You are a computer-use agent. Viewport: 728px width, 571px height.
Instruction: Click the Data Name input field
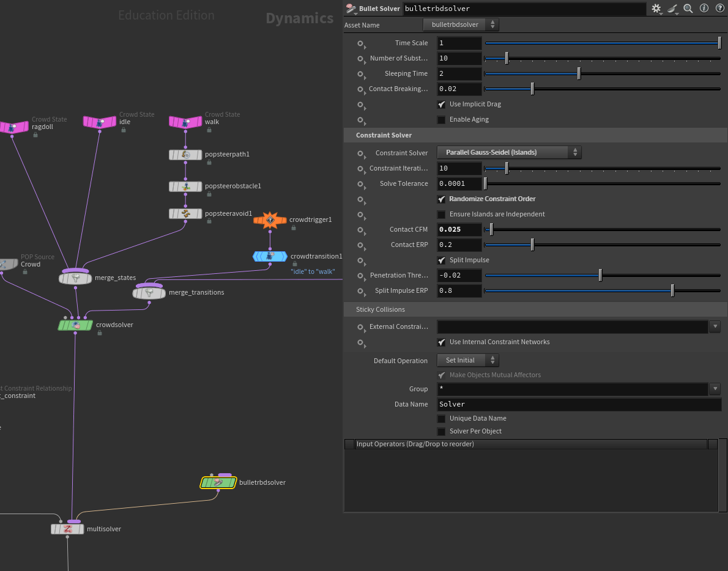coord(579,404)
